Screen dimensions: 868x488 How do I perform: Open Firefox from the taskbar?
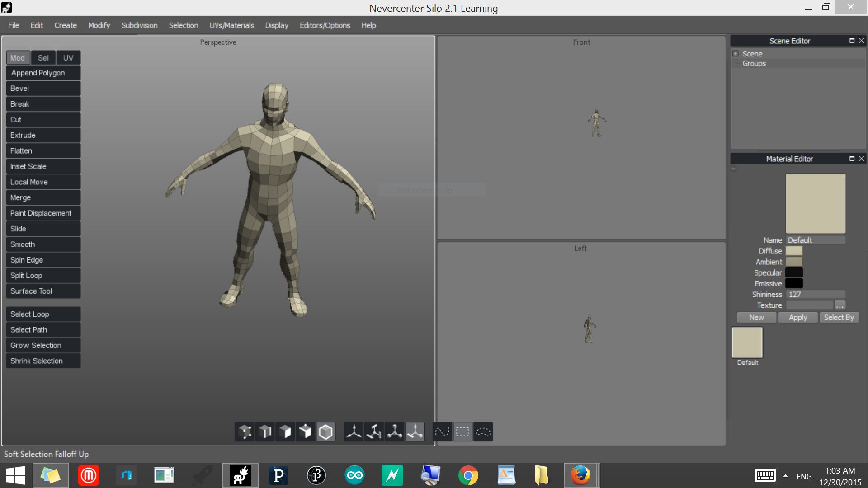pyautogui.click(x=580, y=475)
